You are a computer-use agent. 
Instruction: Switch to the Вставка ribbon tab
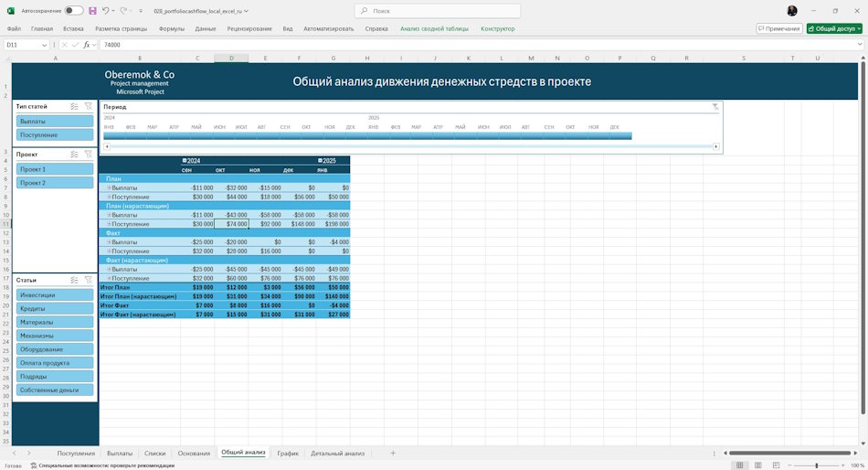[73, 28]
